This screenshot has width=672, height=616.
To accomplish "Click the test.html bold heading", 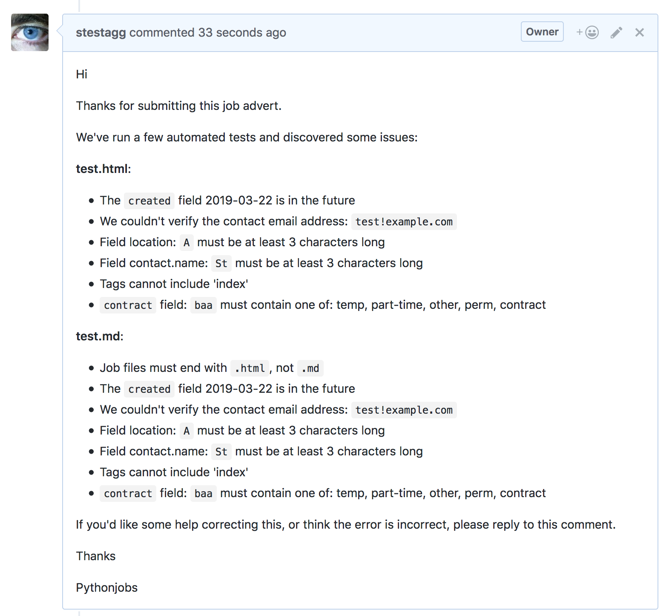I will (x=102, y=169).
